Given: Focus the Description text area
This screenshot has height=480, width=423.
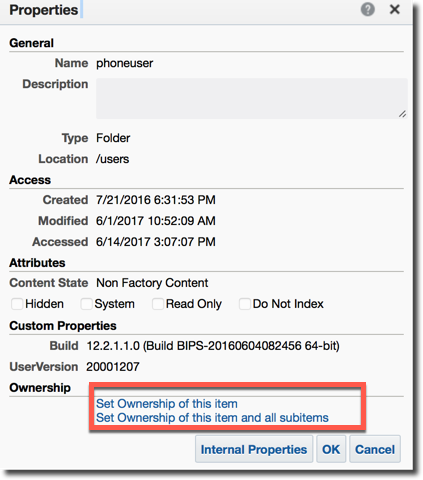Looking at the screenshot, I should coord(252,99).
